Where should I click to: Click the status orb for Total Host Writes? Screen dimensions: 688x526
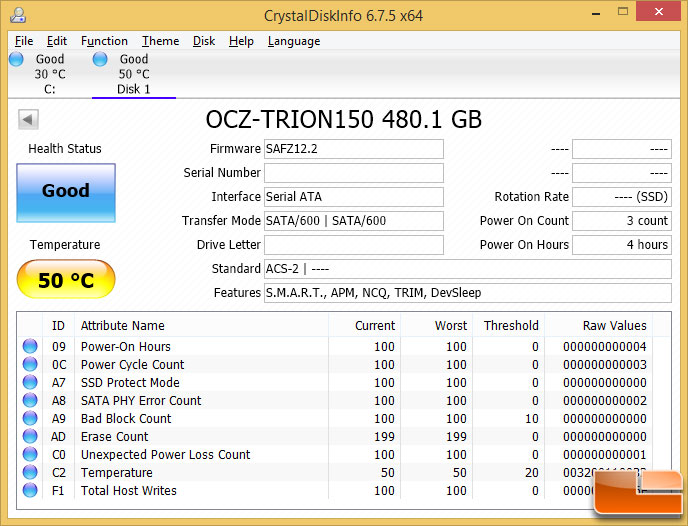(x=30, y=490)
